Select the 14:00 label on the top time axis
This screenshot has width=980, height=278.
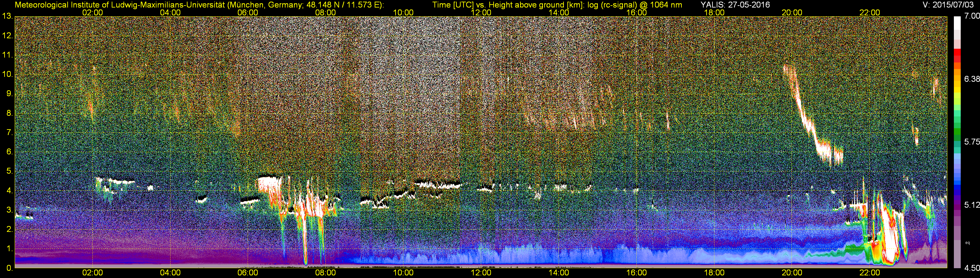pyautogui.click(x=559, y=12)
